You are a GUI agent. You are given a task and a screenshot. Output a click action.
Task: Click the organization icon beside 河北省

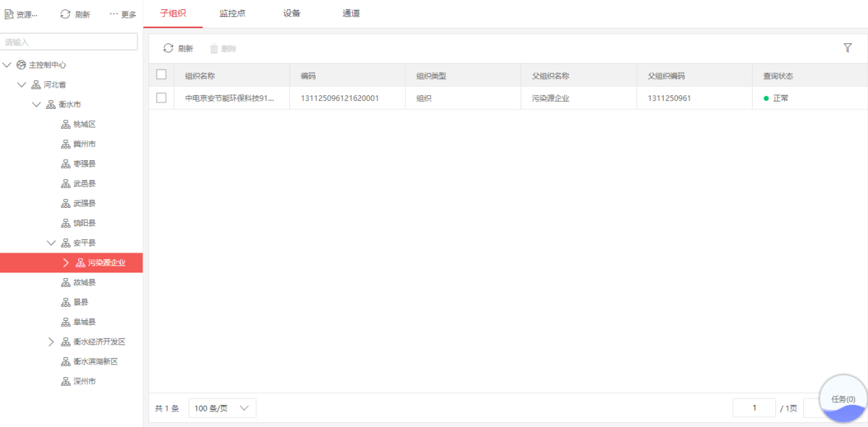(36, 85)
